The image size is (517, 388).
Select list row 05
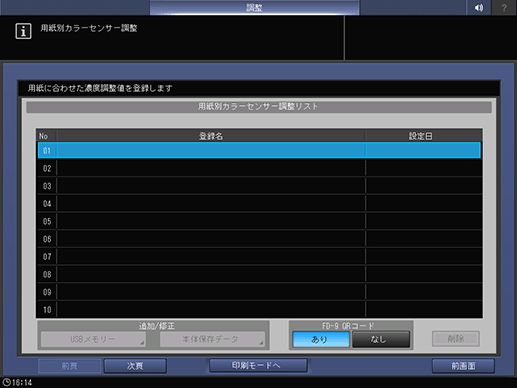(259, 221)
